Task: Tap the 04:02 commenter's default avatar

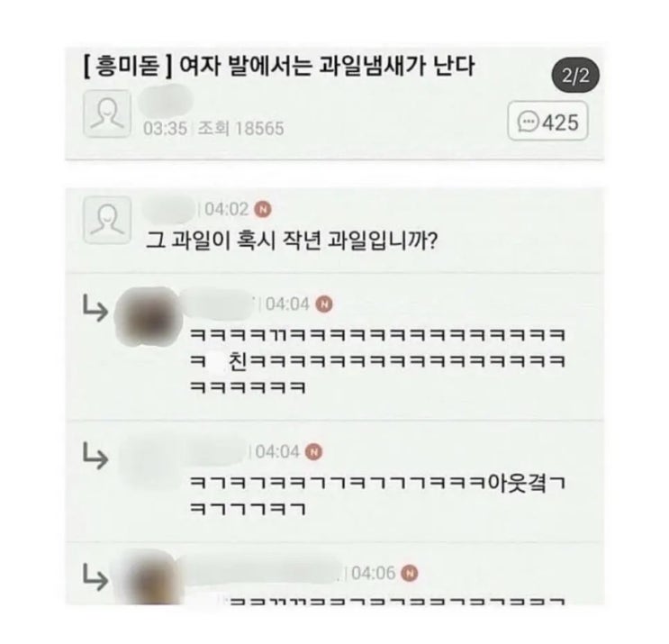Action: 106,220
